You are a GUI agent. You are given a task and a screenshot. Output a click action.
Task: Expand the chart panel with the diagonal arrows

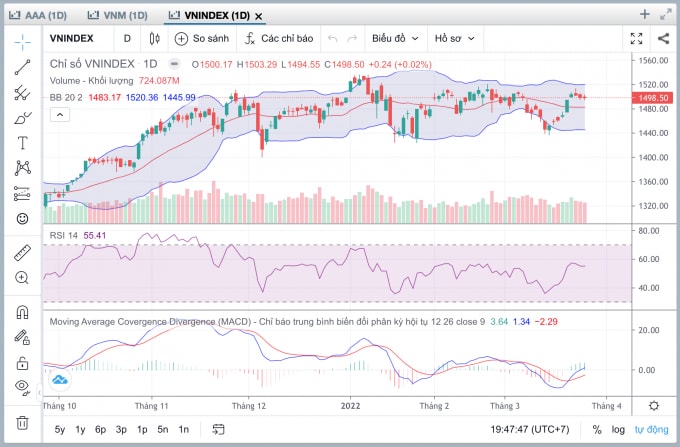tap(666, 14)
